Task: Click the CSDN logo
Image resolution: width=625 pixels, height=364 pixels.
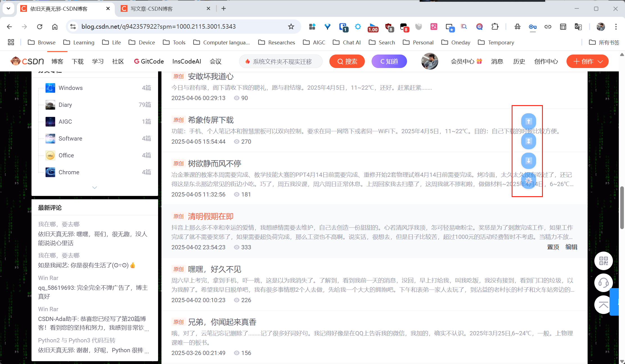Action: coord(27,61)
